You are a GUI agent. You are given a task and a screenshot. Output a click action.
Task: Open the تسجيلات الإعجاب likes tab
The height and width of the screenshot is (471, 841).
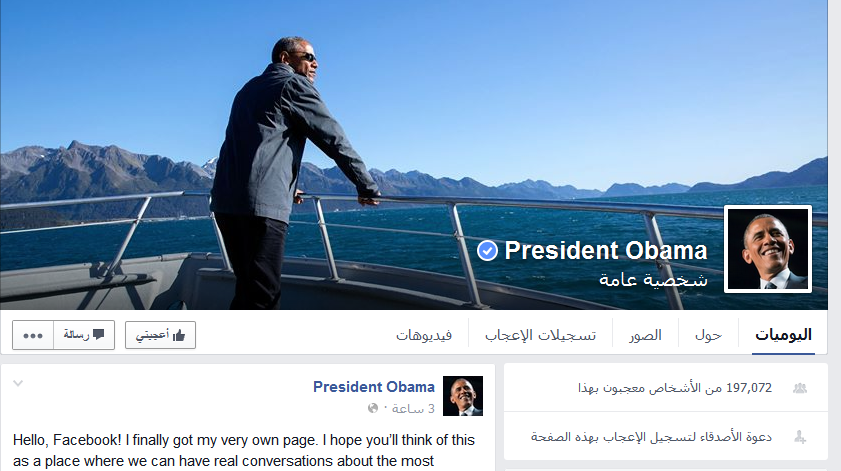(x=540, y=335)
